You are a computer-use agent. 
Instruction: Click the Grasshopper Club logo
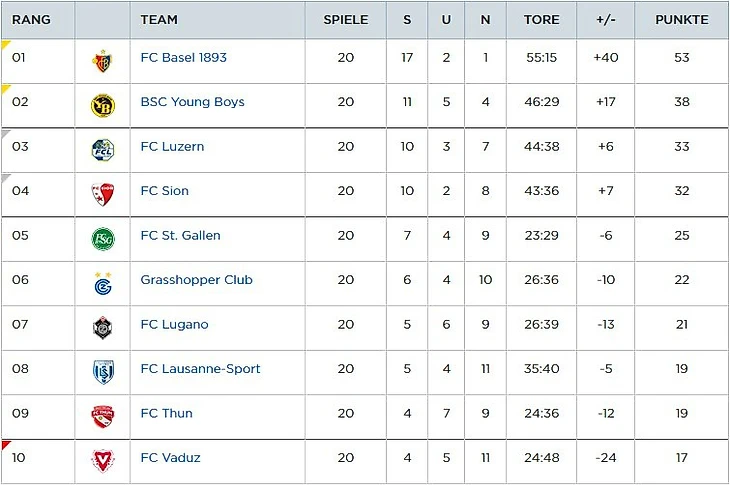[102, 283]
